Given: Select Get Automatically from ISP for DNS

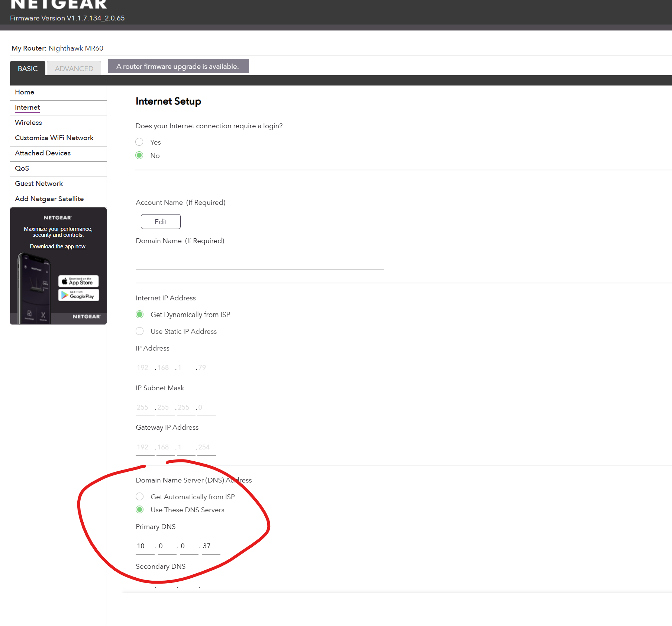Looking at the screenshot, I should pos(140,497).
